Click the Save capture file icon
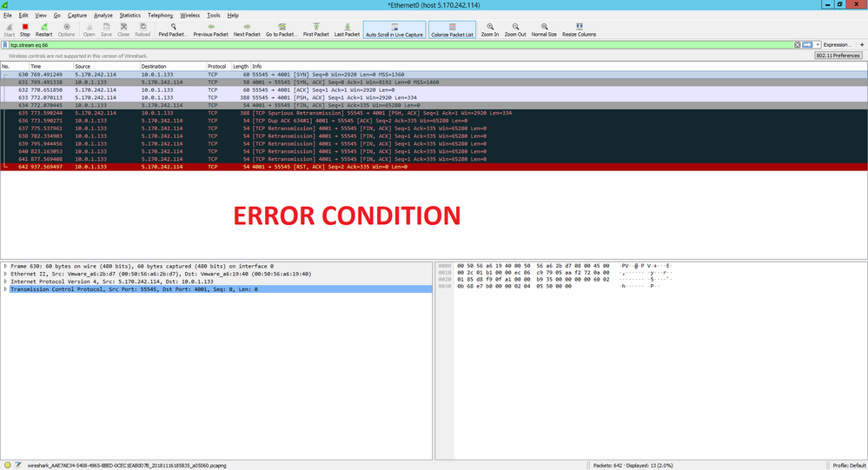This screenshot has height=470, width=868. tap(106, 30)
